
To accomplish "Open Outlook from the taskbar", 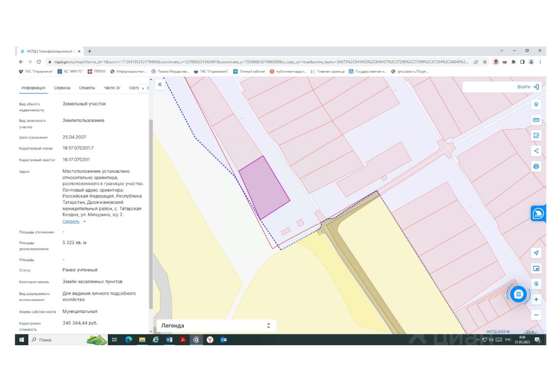I will click(x=223, y=340).
